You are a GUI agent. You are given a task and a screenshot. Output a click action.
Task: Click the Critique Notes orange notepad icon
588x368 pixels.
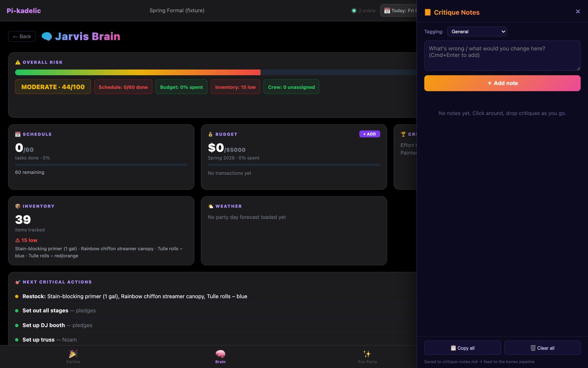pyautogui.click(x=428, y=13)
